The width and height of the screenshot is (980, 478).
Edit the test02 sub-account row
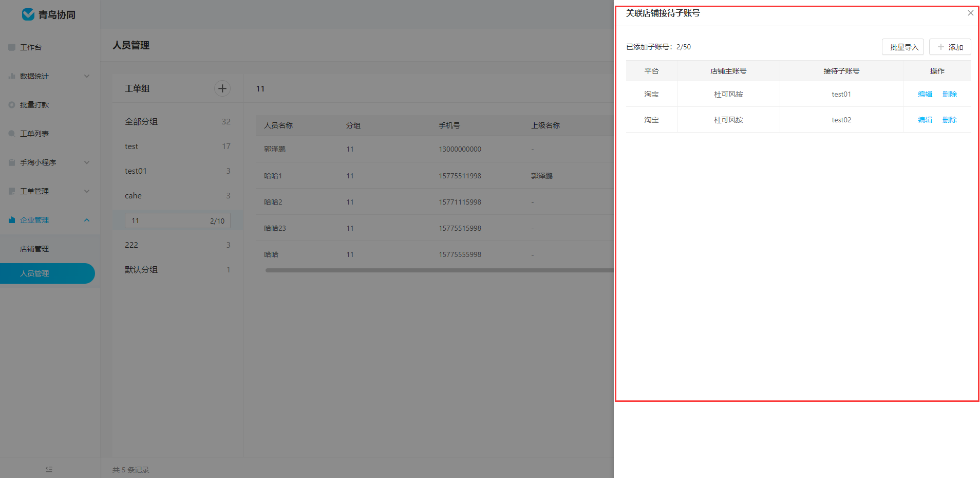click(x=925, y=120)
